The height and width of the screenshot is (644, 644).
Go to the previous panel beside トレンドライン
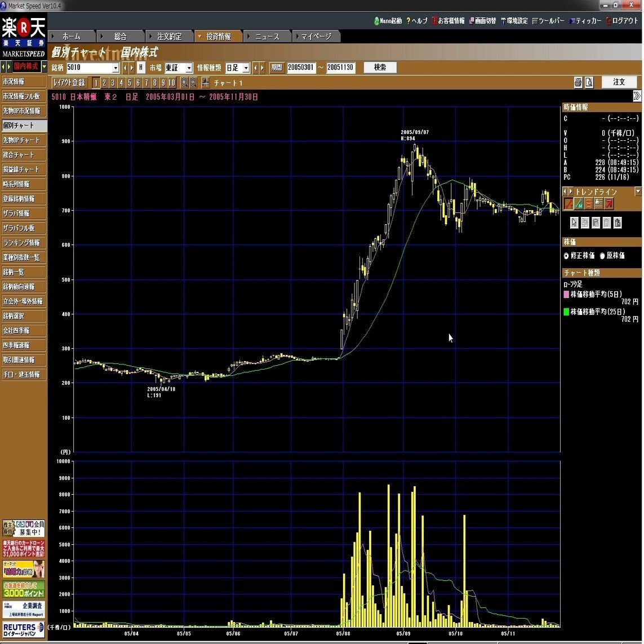[565, 192]
